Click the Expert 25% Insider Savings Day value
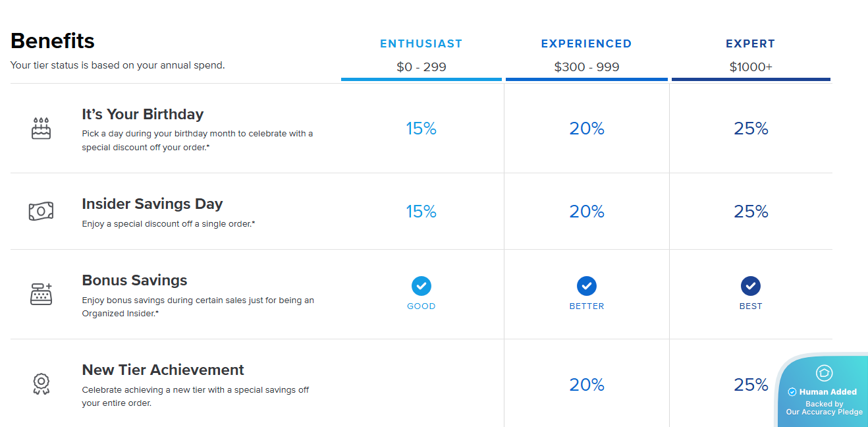Screen dimensions: 868x427 click(751, 212)
